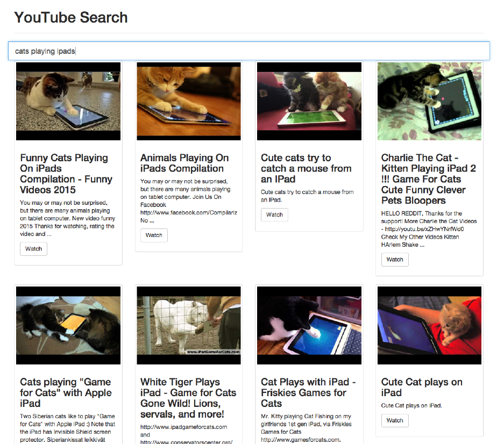Image resolution: width=504 pixels, height=444 pixels.
Task: Click the description "Cute Cat plays on iPad."
Action: (x=411, y=405)
